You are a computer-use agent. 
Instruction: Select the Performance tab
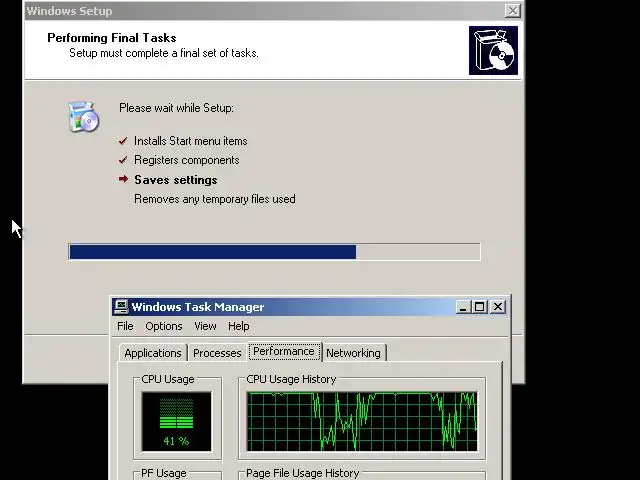284,351
